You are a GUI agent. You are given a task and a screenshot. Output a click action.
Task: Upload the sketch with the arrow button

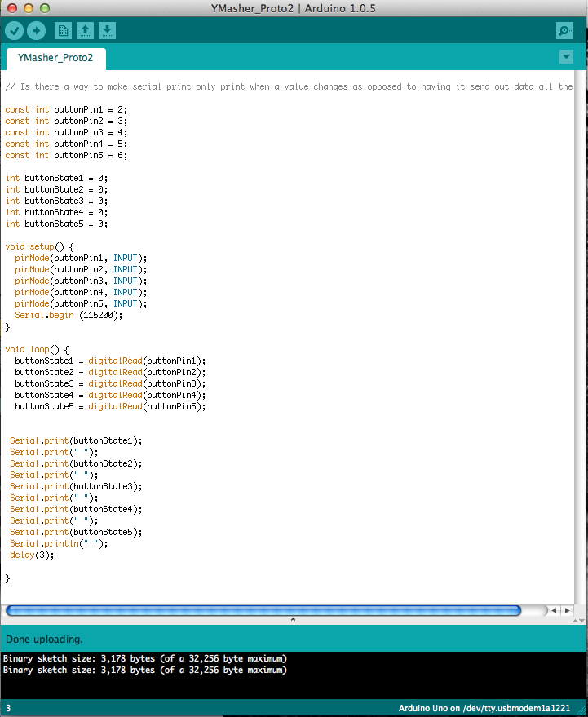[x=36, y=31]
